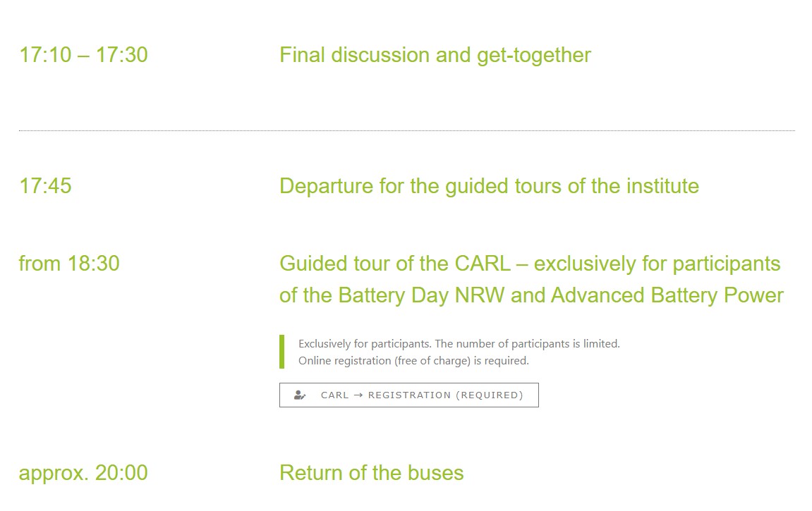812x511 pixels.
Task: Click the arrow in the CARL registration button
Action: [x=358, y=395]
